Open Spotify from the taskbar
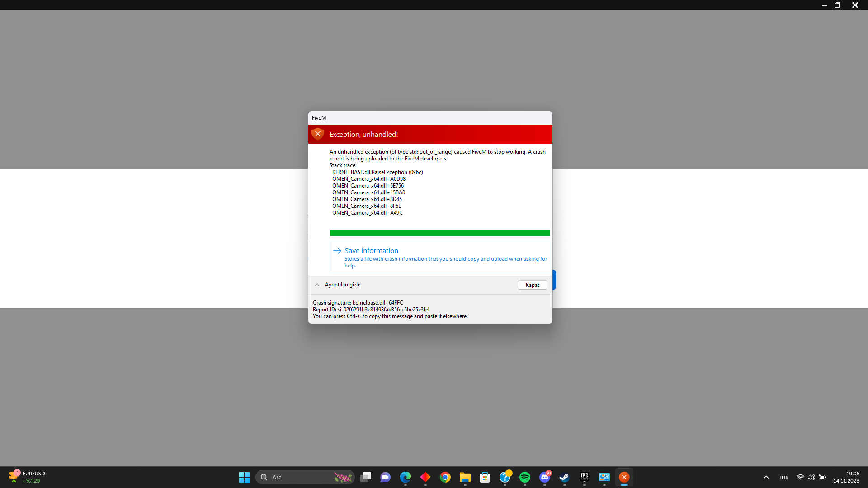The width and height of the screenshot is (868, 488). 524,477
